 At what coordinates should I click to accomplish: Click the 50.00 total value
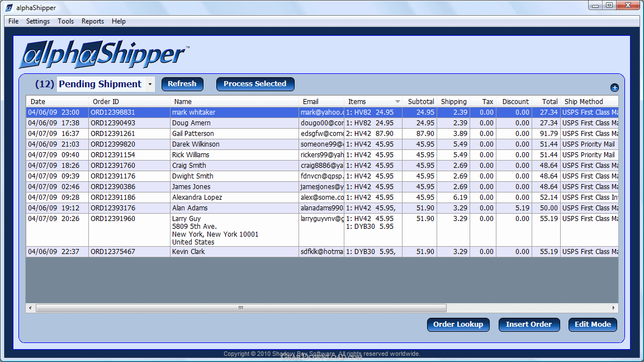[x=549, y=208]
